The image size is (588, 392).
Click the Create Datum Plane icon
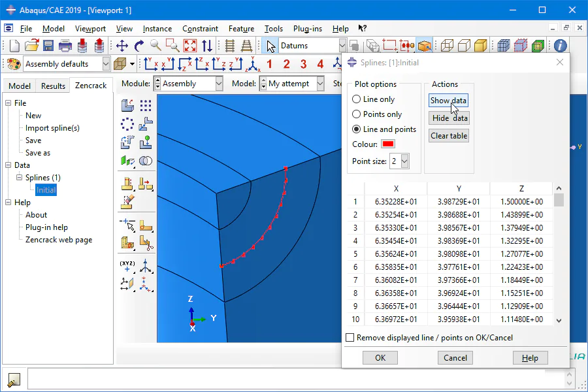127,283
